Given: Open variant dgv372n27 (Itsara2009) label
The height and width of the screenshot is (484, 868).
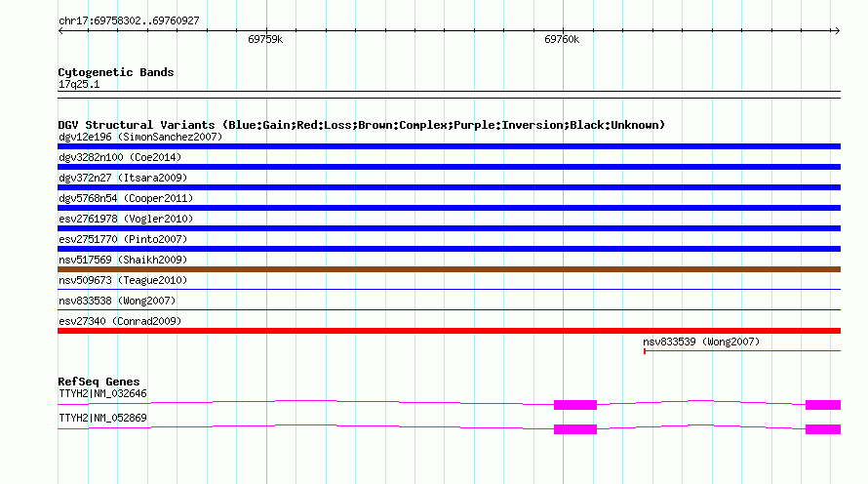Looking at the screenshot, I should click(123, 178).
